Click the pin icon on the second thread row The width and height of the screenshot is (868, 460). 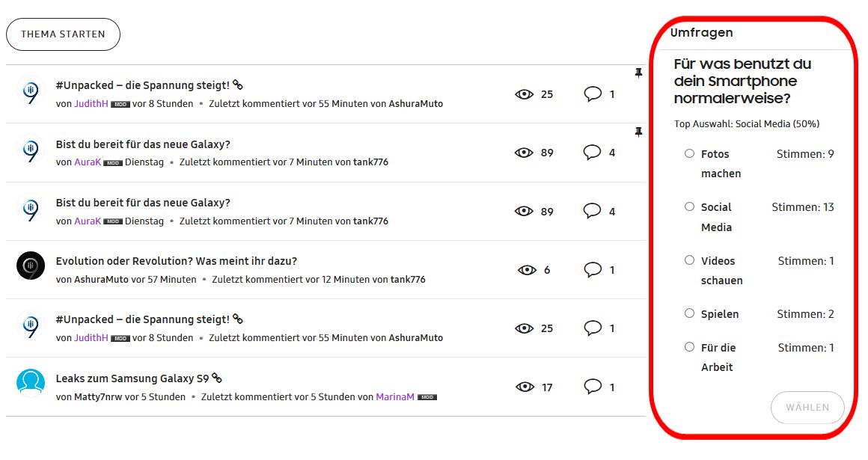point(638,132)
